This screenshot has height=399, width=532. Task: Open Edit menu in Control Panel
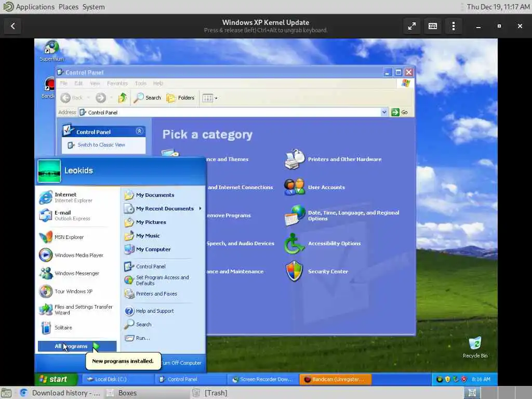78,84
